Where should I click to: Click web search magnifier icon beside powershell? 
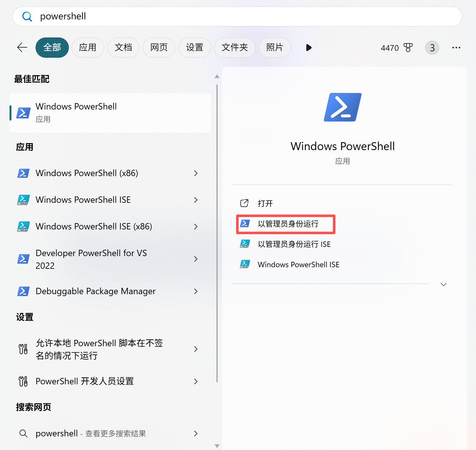tap(23, 433)
